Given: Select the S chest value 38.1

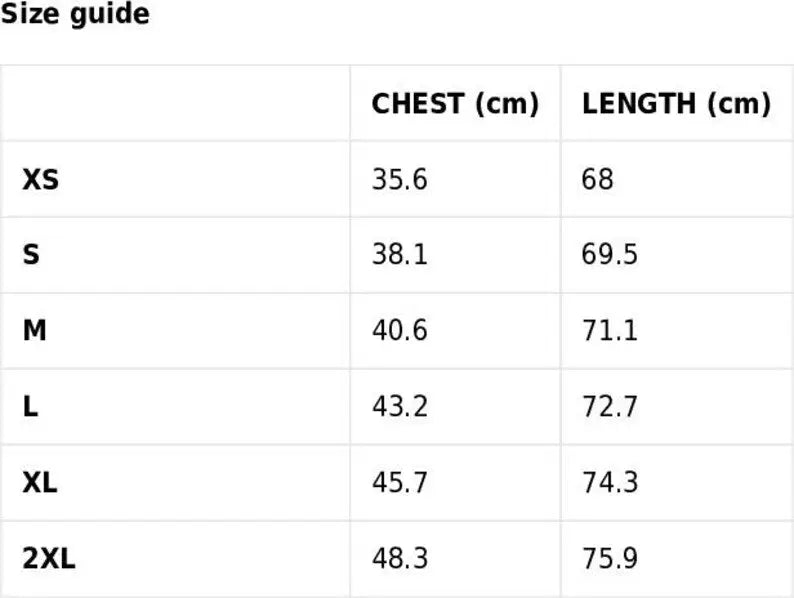Looking at the screenshot, I should click(x=400, y=255).
